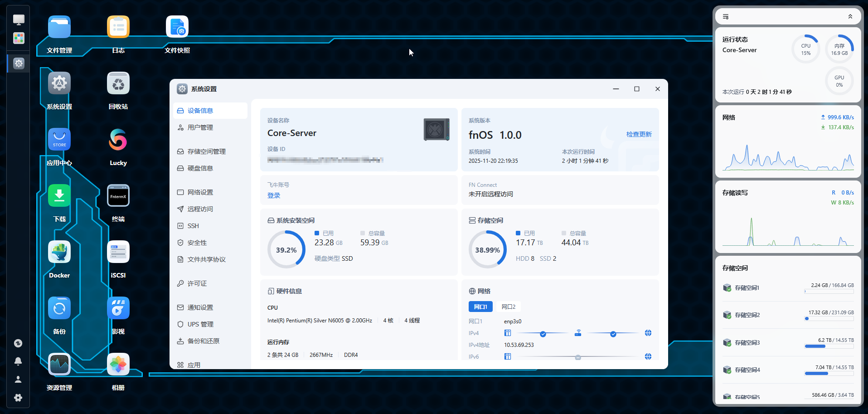868x414 pixels.
Task: Go to UPS 管理 settings
Action: [210, 324]
